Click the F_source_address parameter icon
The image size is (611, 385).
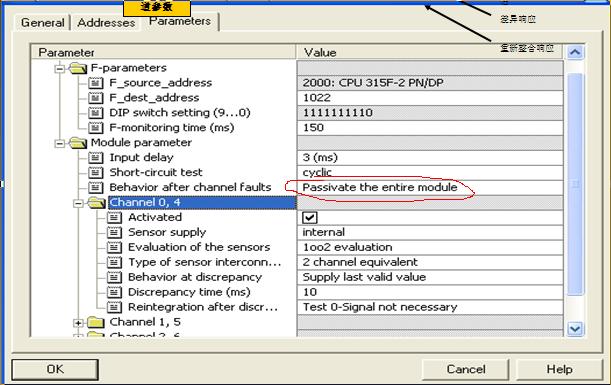(95, 83)
